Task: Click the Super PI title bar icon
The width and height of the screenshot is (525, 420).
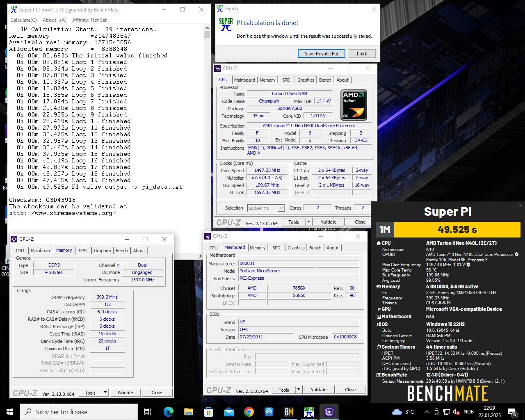Action: 14,9
